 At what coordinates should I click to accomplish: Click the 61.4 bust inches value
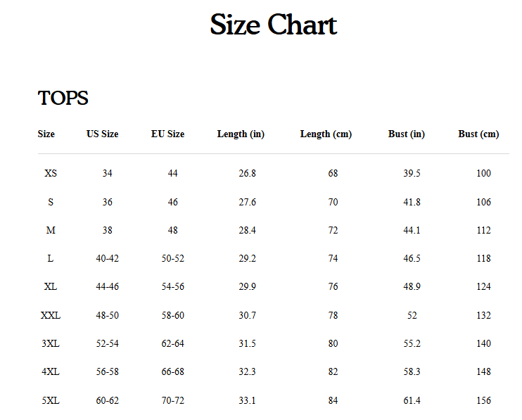coord(412,400)
